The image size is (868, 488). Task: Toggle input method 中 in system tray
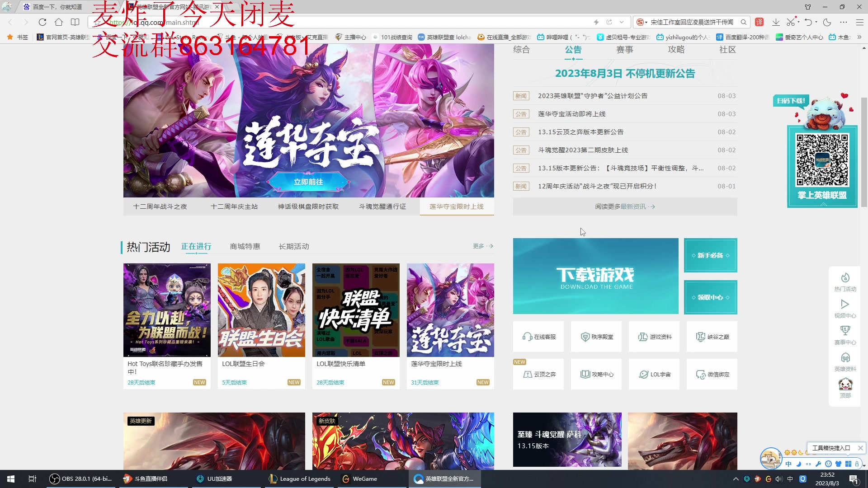tap(790, 479)
